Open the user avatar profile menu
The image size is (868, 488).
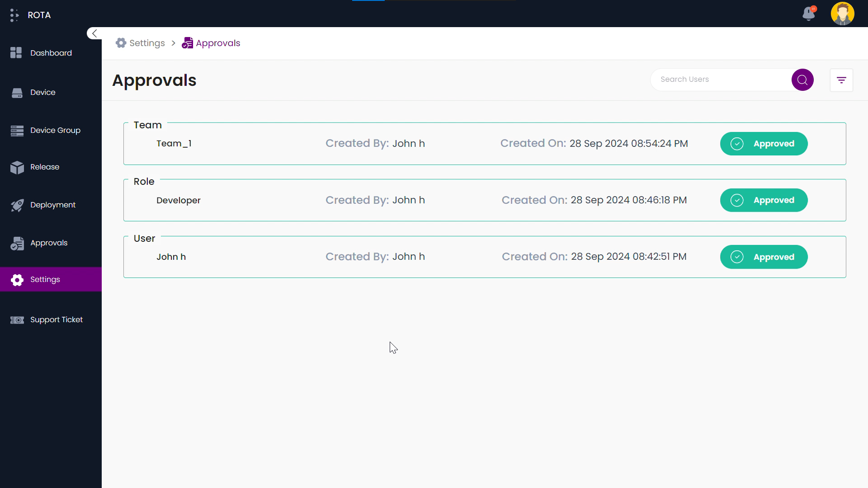coord(842,14)
